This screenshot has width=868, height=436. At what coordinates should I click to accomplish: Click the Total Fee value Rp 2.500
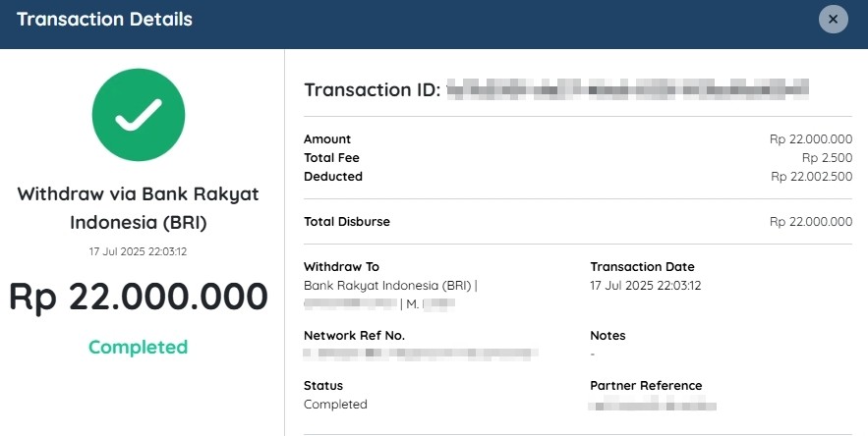[x=827, y=158]
